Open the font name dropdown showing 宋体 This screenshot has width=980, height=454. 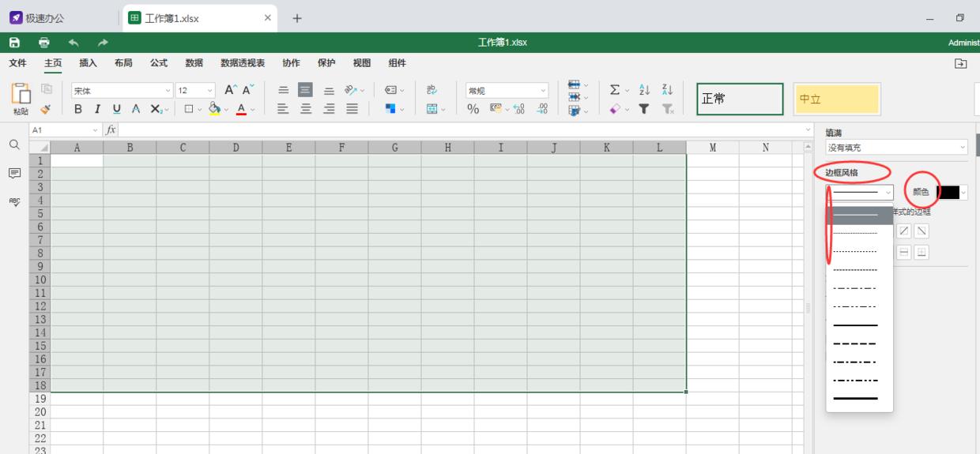point(122,91)
